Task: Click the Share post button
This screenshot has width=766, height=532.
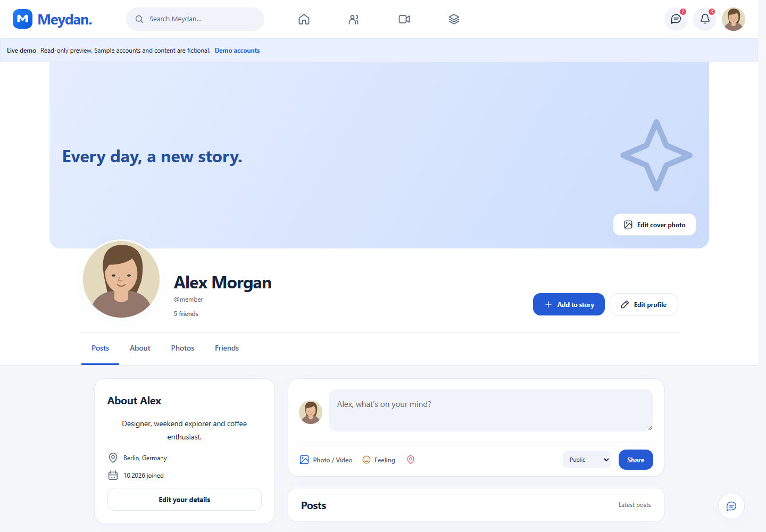Action: pyautogui.click(x=636, y=460)
